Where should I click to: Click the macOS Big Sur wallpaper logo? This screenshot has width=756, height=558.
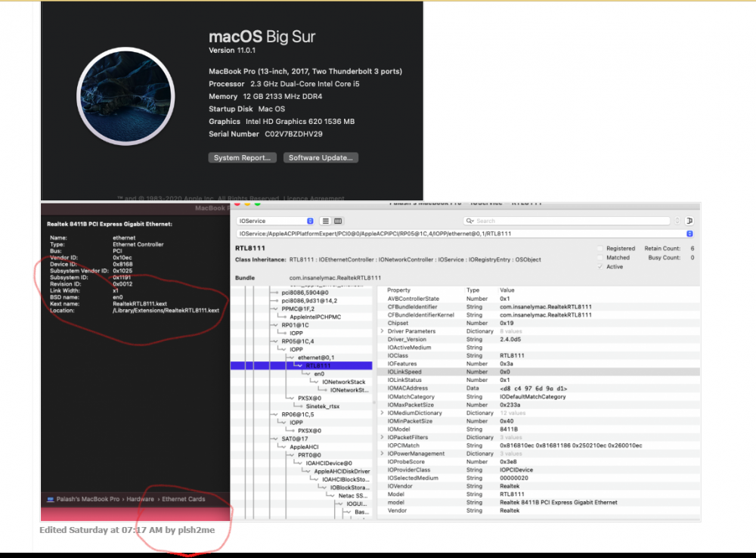click(125, 97)
